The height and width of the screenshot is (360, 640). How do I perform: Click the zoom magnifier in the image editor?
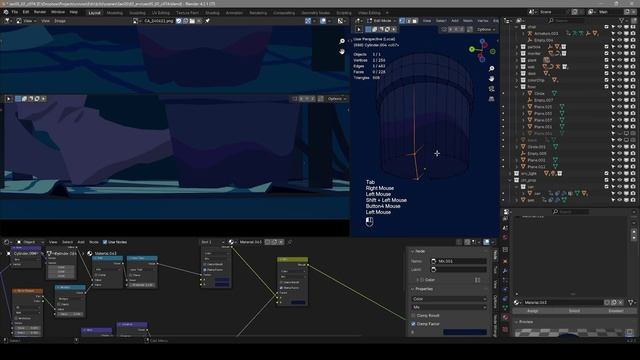click(342, 41)
